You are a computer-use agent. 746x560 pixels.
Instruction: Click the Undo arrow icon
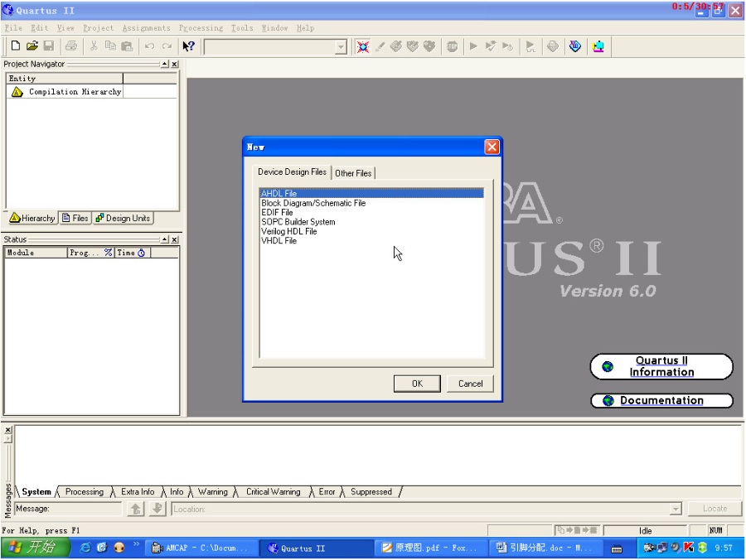(149, 46)
